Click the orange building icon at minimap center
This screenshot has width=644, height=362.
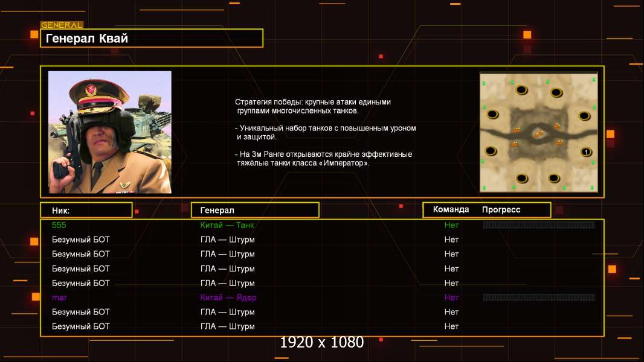tap(537, 134)
